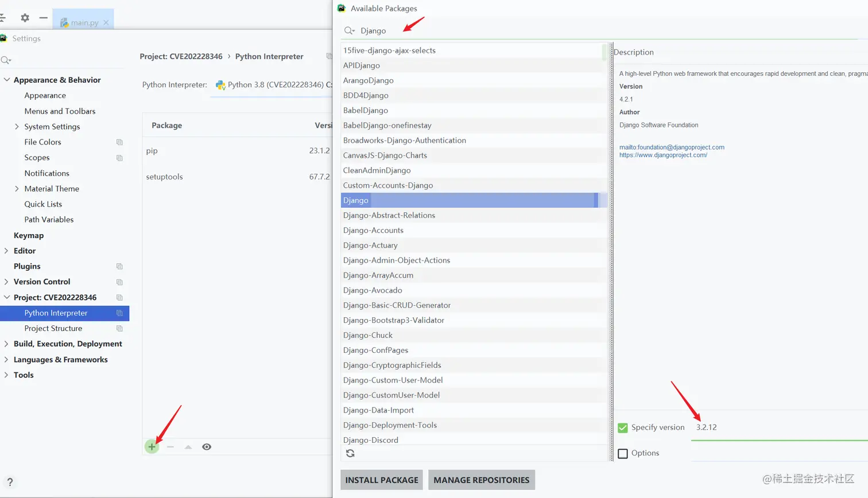Click the project-level icon next to Plugins
The image size is (868, 498).
tap(119, 266)
